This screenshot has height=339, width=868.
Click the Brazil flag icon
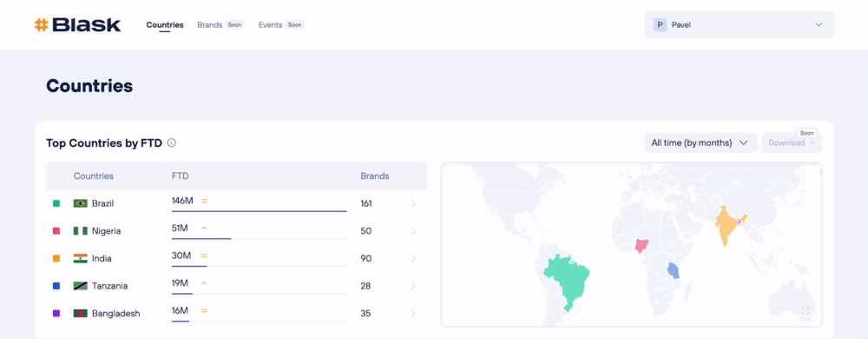[x=80, y=203]
